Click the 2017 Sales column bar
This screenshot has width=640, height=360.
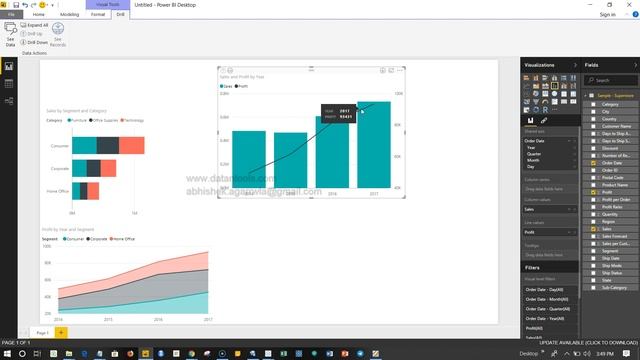(x=374, y=144)
